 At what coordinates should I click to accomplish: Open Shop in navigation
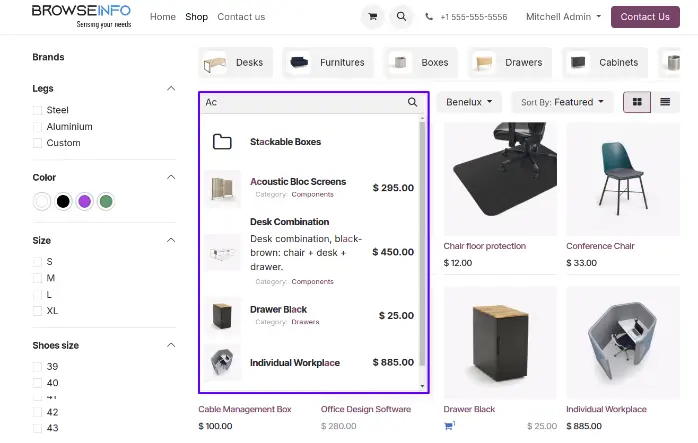click(x=196, y=17)
